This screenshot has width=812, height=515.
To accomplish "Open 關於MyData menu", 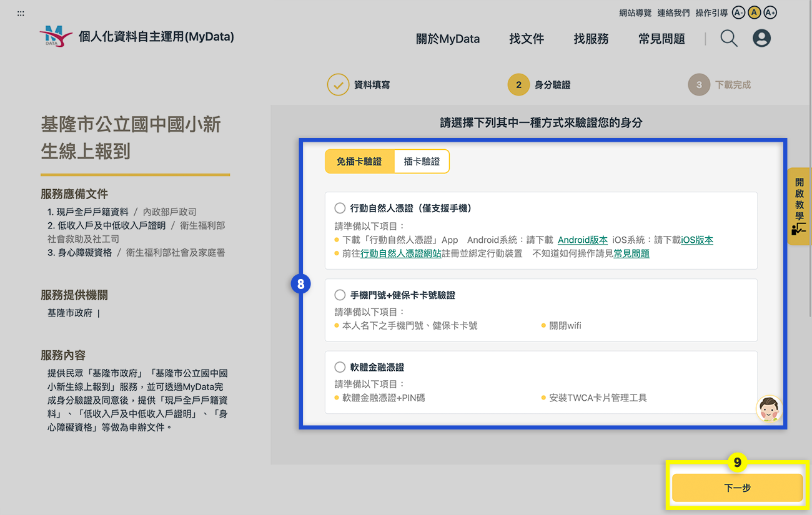I will pyautogui.click(x=448, y=39).
